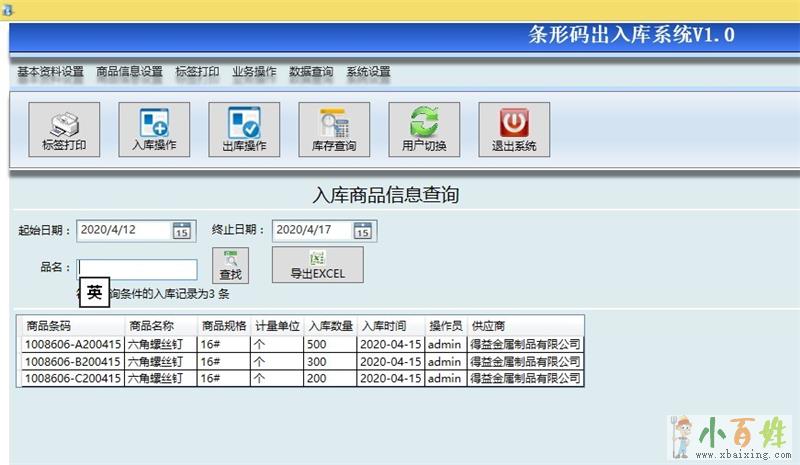The image size is (800, 465).
Task: Open the 标签打印 label printing tool
Action: pyautogui.click(x=64, y=130)
